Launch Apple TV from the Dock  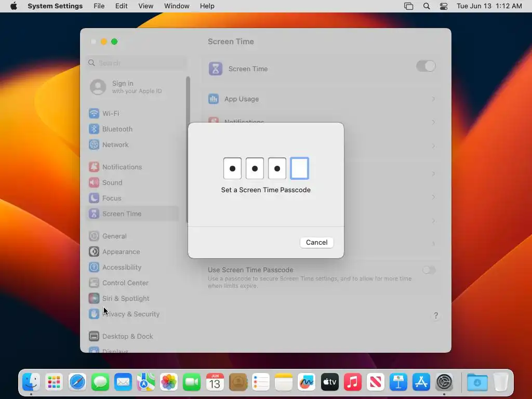tap(329, 382)
